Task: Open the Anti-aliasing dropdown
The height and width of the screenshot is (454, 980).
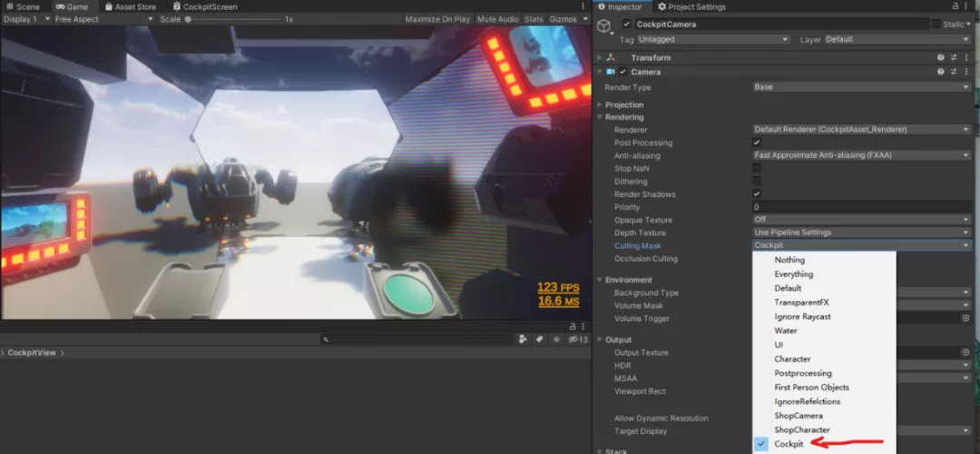Action: click(861, 155)
